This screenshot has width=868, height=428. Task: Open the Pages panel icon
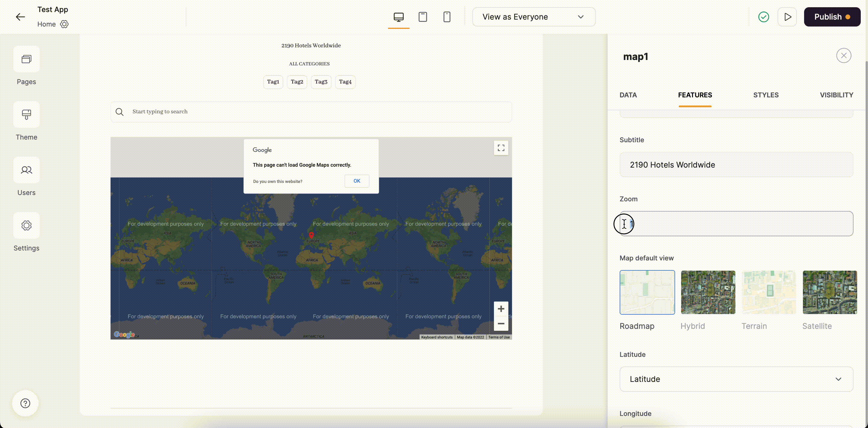click(x=26, y=59)
